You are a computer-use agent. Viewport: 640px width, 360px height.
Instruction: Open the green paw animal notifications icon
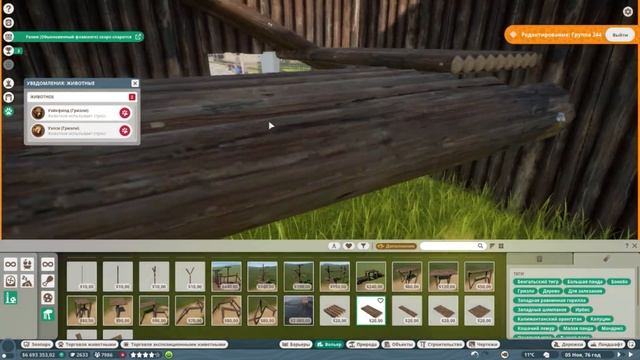click(x=9, y=111)
